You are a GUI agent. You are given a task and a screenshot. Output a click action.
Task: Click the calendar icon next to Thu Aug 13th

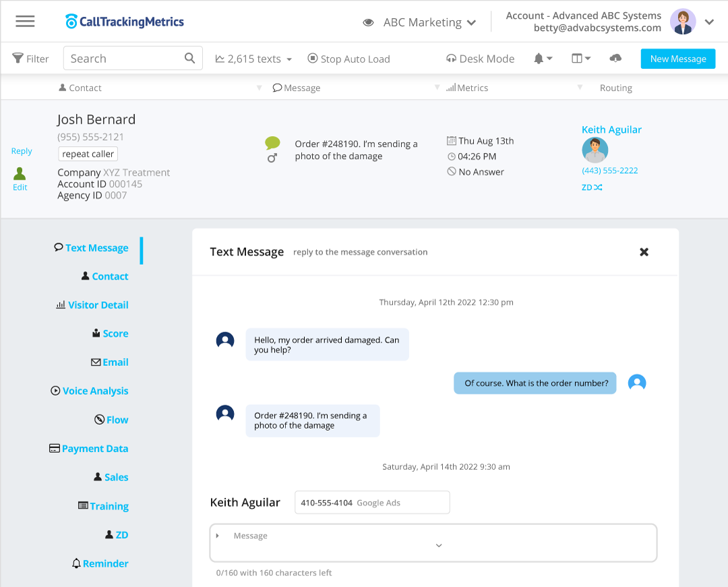coord(450,141)
